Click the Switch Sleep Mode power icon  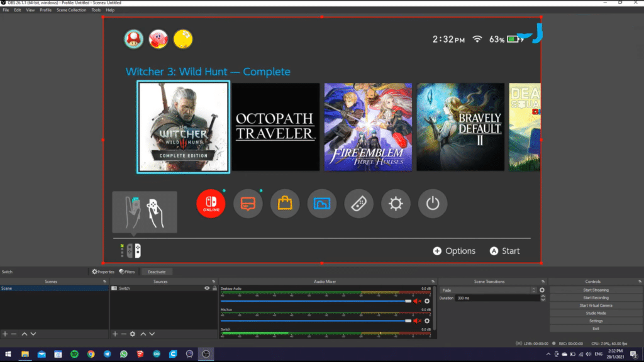pyautogui.click(x=433, y=204)
